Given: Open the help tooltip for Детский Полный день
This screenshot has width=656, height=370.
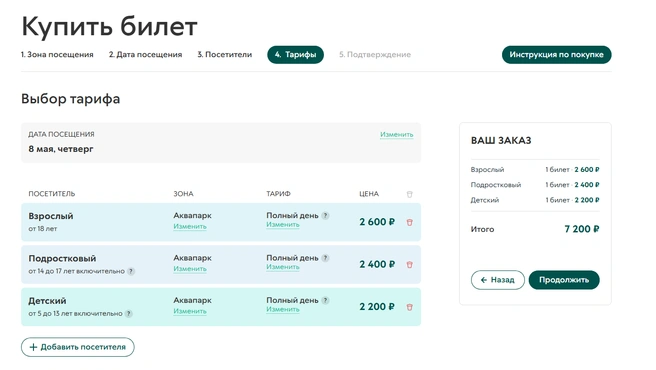Looking at the screenshot, I should click(x=325, y=300).
